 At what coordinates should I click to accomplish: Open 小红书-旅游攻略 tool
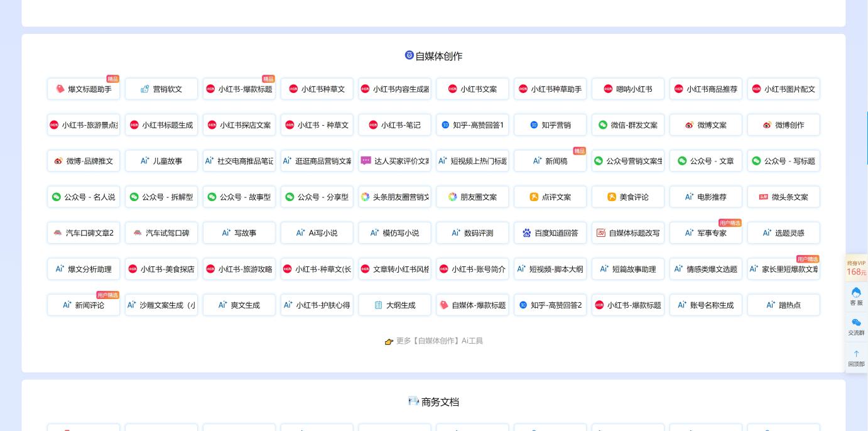(239, 269)
